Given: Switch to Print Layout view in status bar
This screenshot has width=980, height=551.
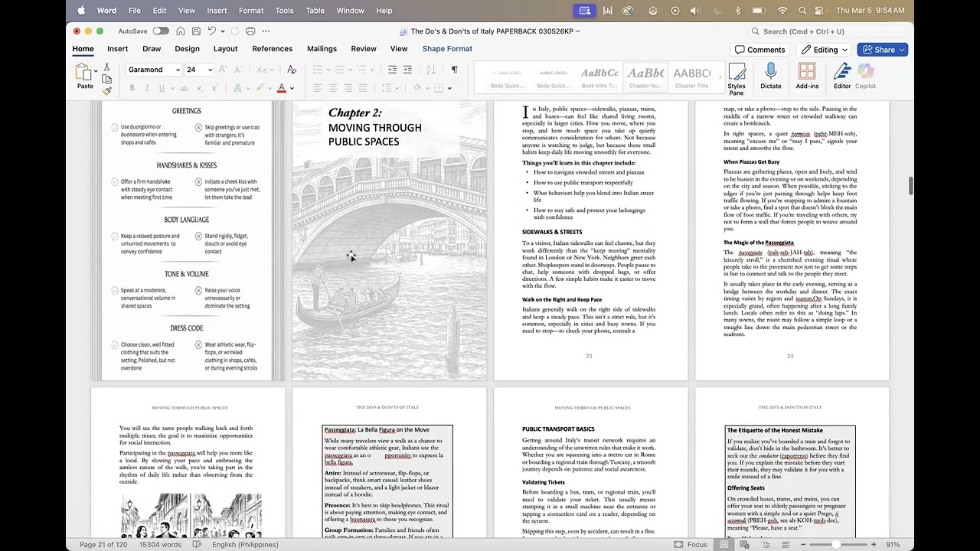Looking at the screenshot, I should 724,544.
